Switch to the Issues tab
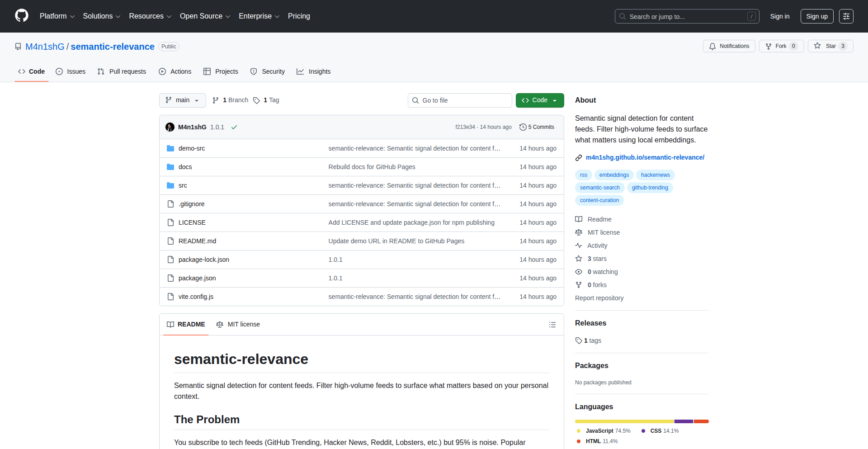The image size is (868, 449). point(71,71)
